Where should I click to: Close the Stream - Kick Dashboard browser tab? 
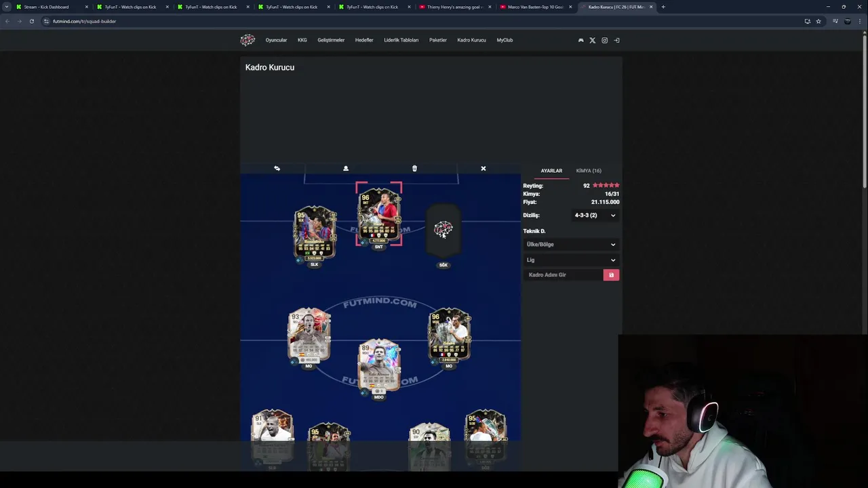[x=87, y=7]
